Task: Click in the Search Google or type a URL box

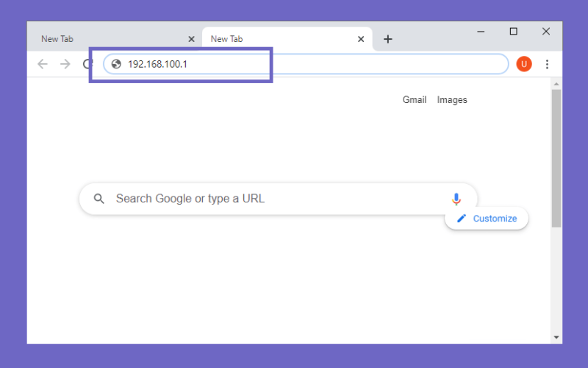Action: 278,199
